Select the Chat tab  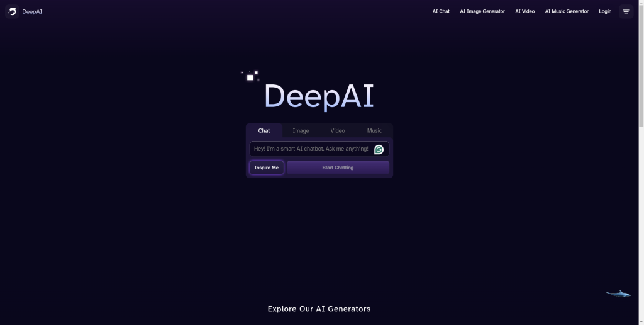pyautogui.click(x=264, y=131)
